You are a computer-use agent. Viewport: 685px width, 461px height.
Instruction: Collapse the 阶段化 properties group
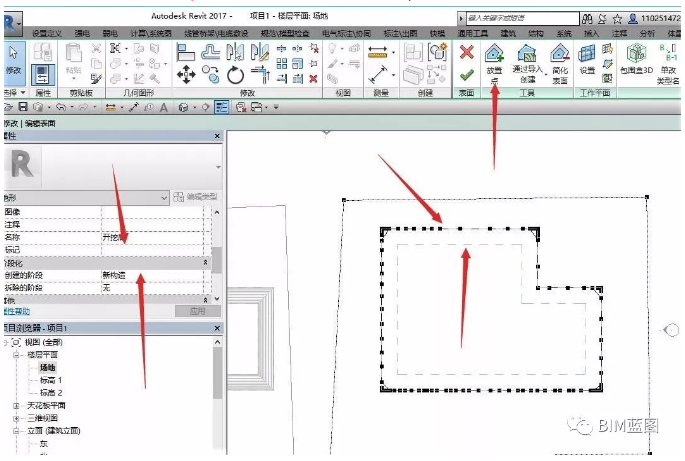click(205, 263)
